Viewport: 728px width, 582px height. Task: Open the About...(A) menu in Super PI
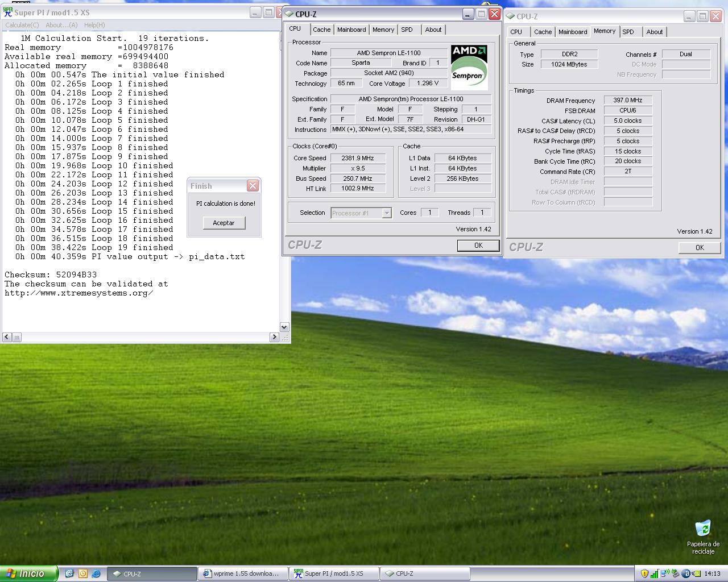[x=61, y=25]
